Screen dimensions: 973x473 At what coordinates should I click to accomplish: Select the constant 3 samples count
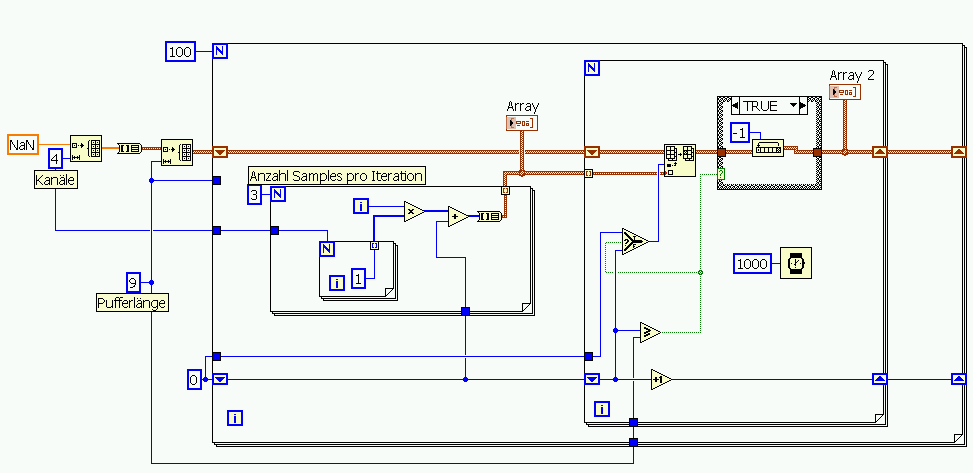pos(254,195)
